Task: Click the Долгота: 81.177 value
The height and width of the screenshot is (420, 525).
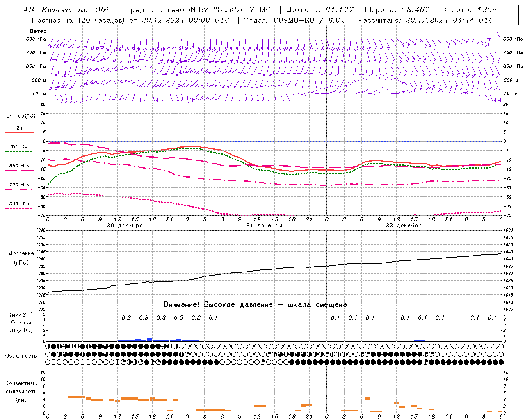Action: (x=320, y=10)
